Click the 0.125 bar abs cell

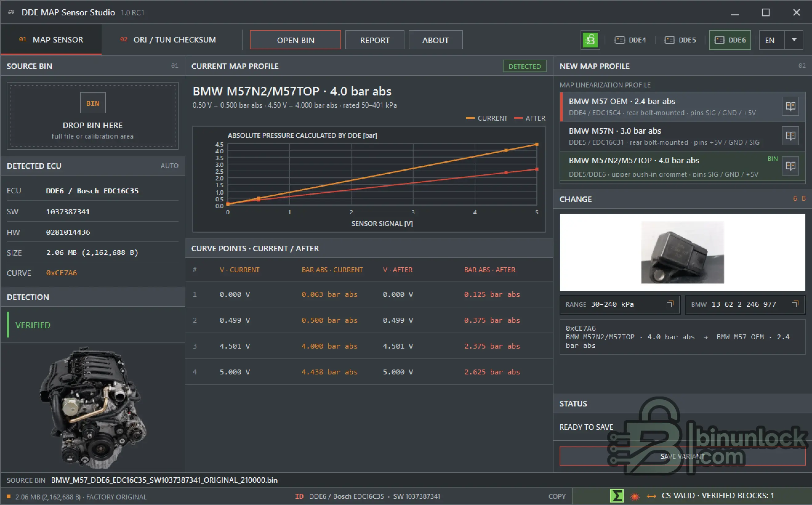tap(492, 294)
